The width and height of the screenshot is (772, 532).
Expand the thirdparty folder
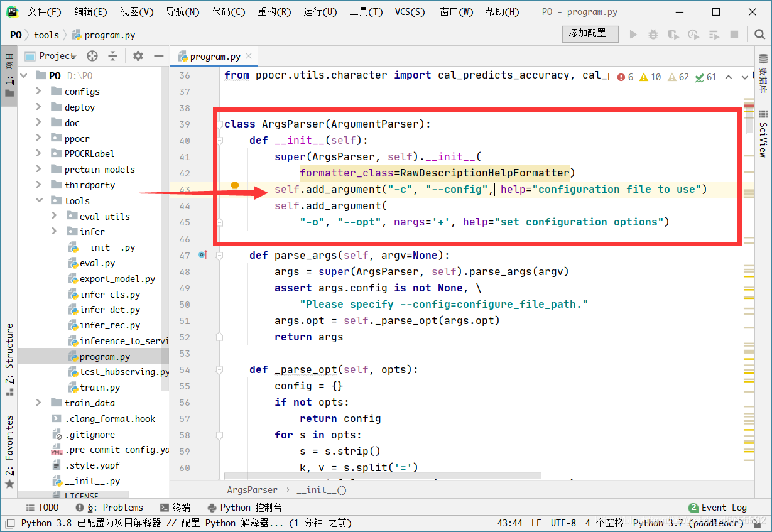[39, 185]
